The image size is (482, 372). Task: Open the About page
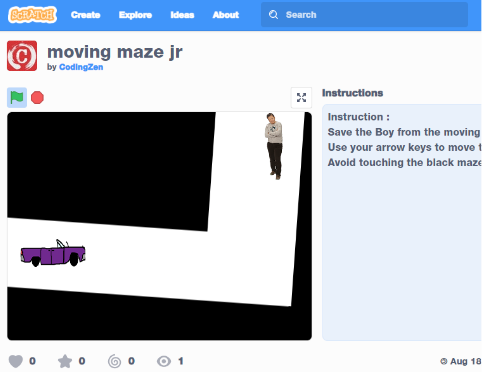tap(226, 15)
